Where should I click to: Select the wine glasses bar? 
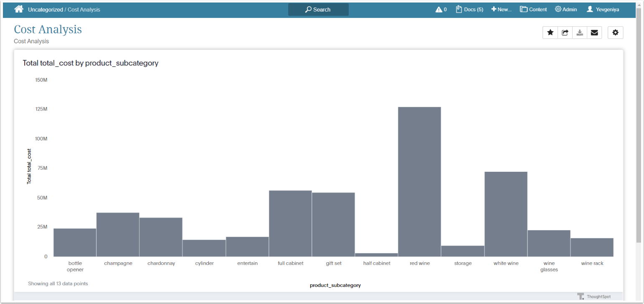click(x=549, y=244)
